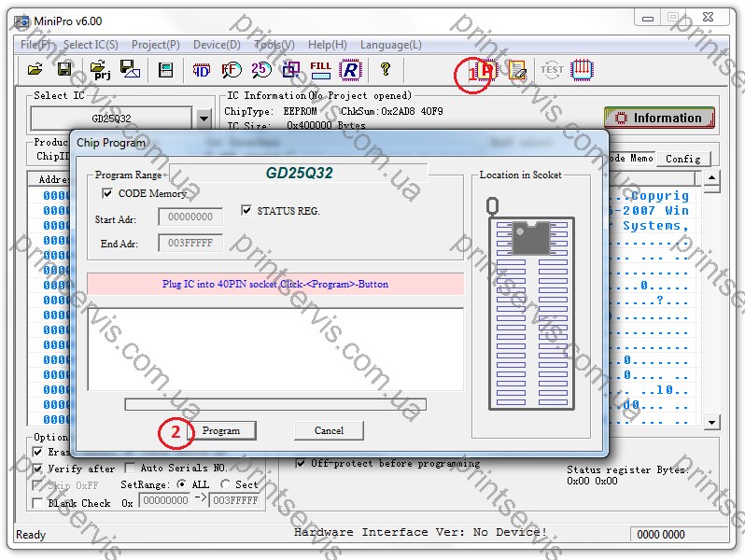Viewport: 745px width, 560px height.
Task: Click the empty log output box in dialog
Action: (275, 349)
